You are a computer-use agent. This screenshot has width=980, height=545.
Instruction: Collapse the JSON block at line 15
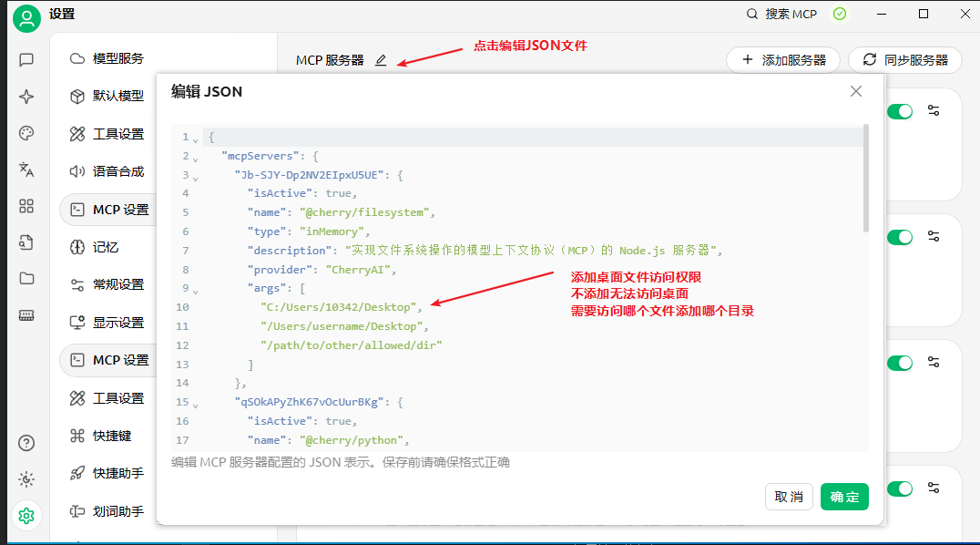point(196,404)
